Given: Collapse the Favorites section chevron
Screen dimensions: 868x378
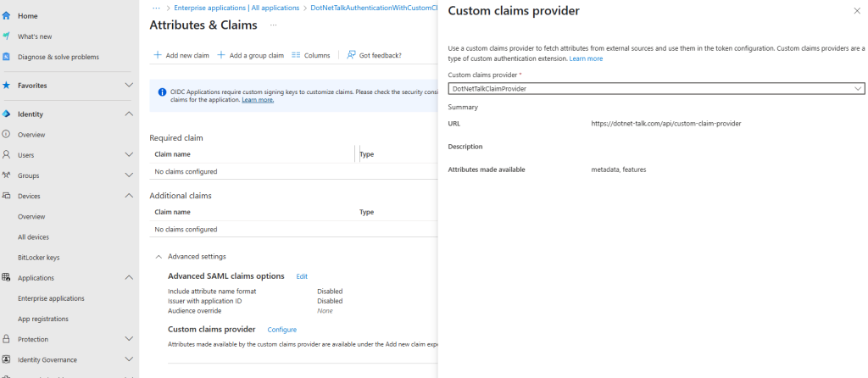Looking at the screenshot, I should click(129, 86).
